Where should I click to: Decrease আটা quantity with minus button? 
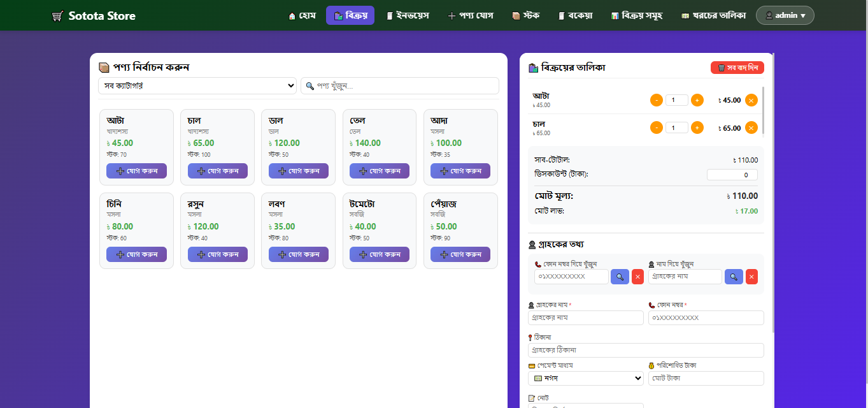(x=657, y=100)
